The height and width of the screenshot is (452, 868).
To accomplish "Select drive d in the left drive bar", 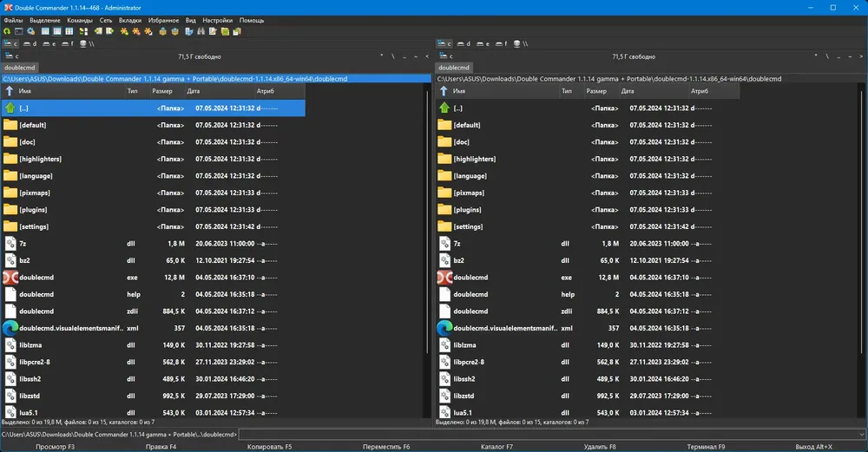I will tap(30, 43).
